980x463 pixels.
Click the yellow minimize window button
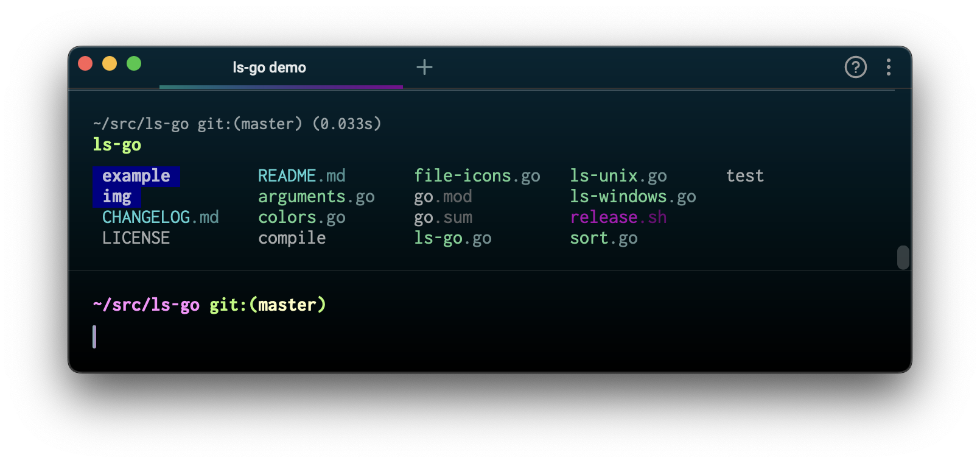(110, 63)
